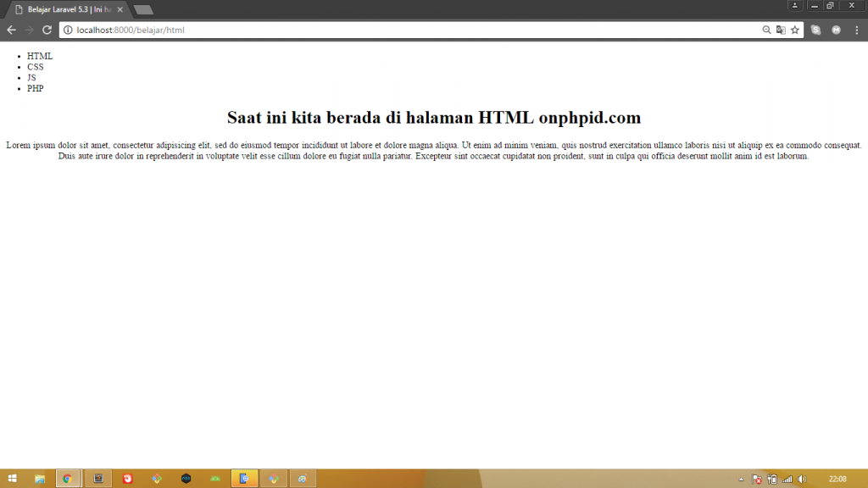
Task: Show hidden system tray icons
Action: coord(741,480)
